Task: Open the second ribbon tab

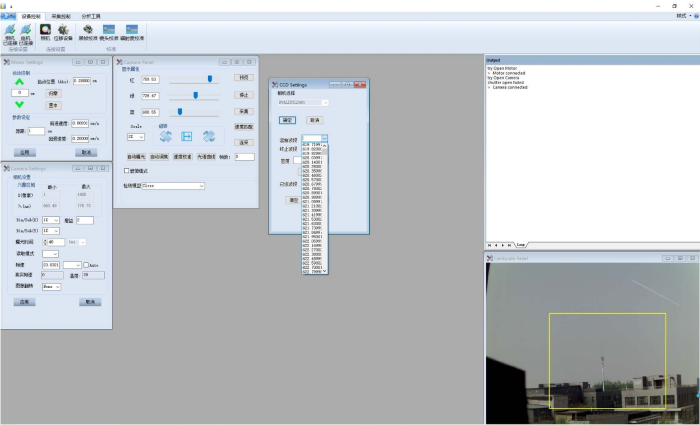Action: 60,17
